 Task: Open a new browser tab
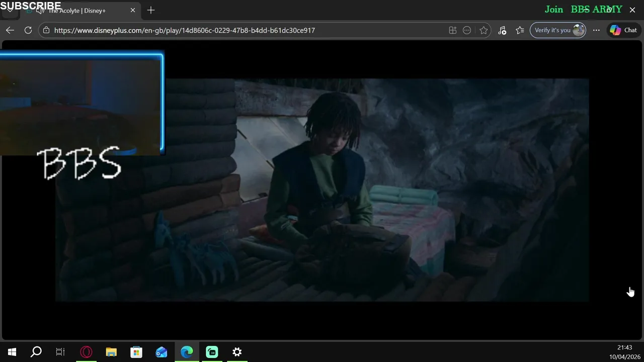coord(151,10)
